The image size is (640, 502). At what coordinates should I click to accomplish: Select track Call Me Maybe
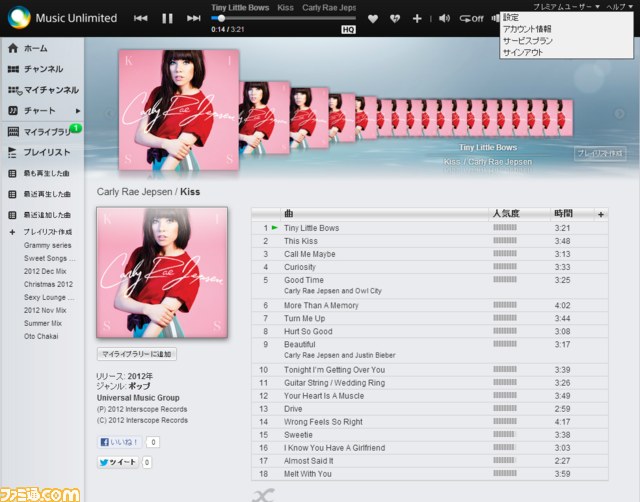(x=310, y=254)
